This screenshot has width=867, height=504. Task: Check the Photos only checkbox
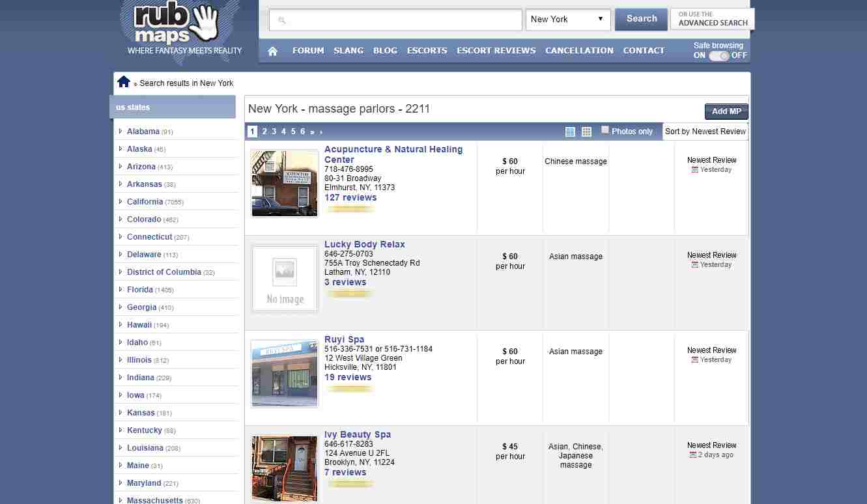(x=605, y=130)
